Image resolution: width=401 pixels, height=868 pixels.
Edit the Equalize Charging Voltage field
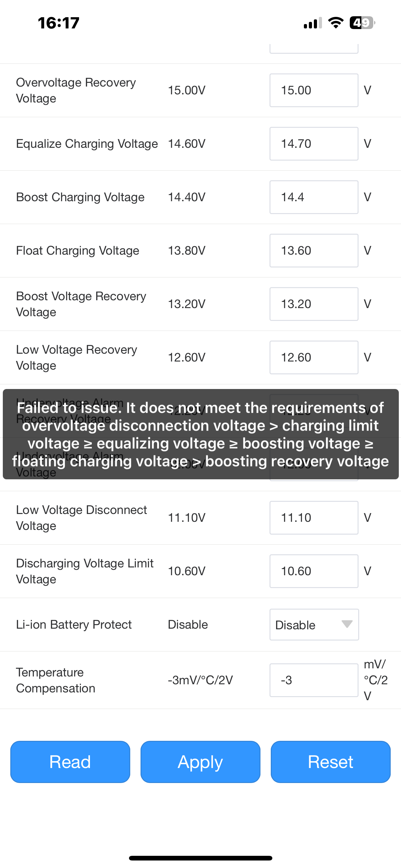pos(314,143)
